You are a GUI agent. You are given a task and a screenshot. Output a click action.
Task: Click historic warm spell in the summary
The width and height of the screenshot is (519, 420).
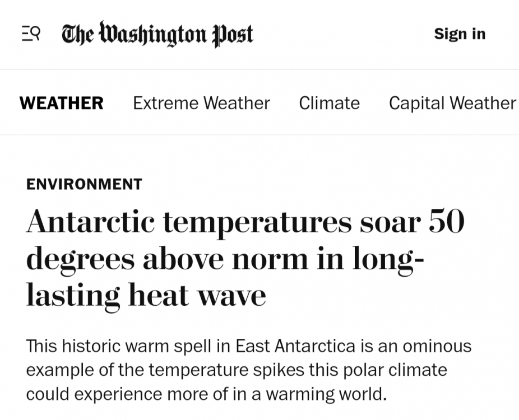point(137,346)
